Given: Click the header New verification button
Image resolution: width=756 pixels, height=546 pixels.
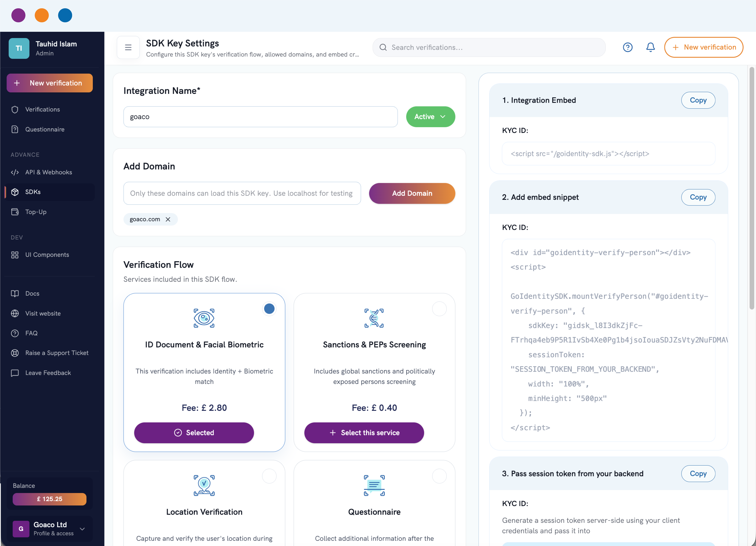Looking at the screenshot, I should click(703, 47).
